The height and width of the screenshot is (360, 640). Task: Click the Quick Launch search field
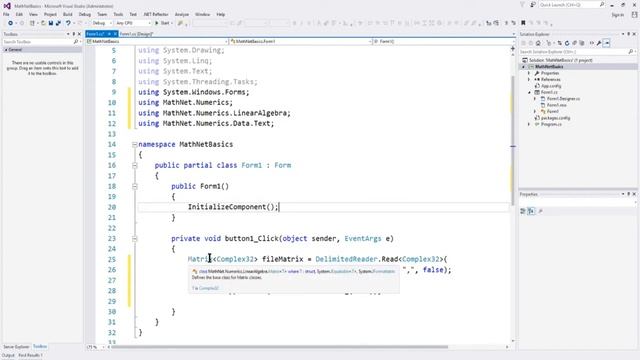point(571,4)
